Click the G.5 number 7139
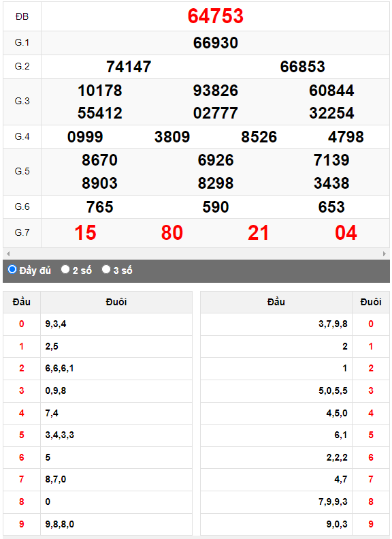Viewport: 392px width, 539px height. (331, 160)
